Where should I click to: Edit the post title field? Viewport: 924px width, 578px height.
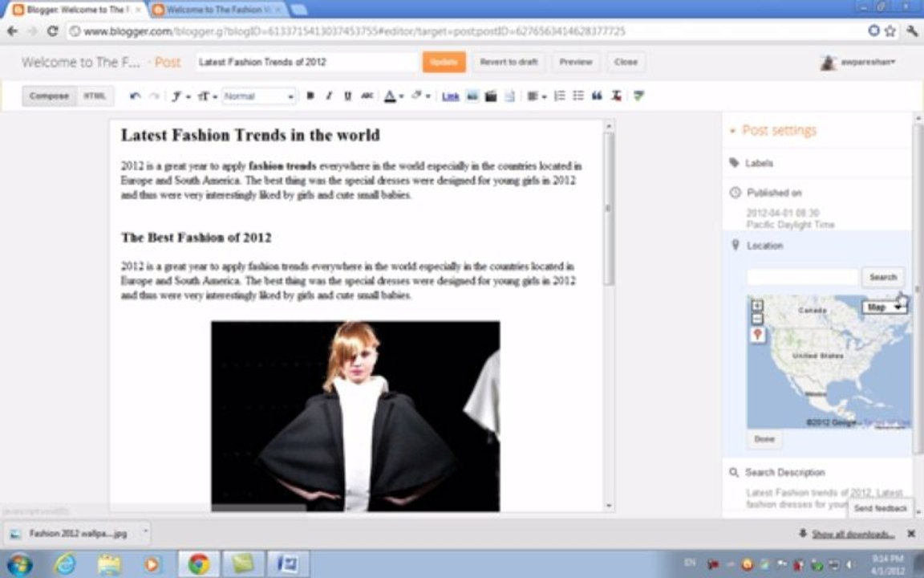(x=306, y=62)
